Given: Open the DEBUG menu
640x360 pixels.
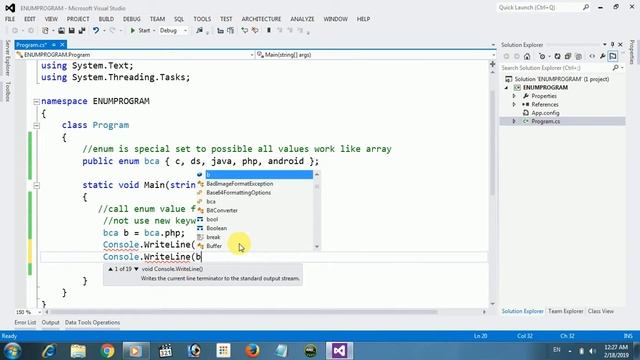Looking at the screenshot, I should 131,19.
